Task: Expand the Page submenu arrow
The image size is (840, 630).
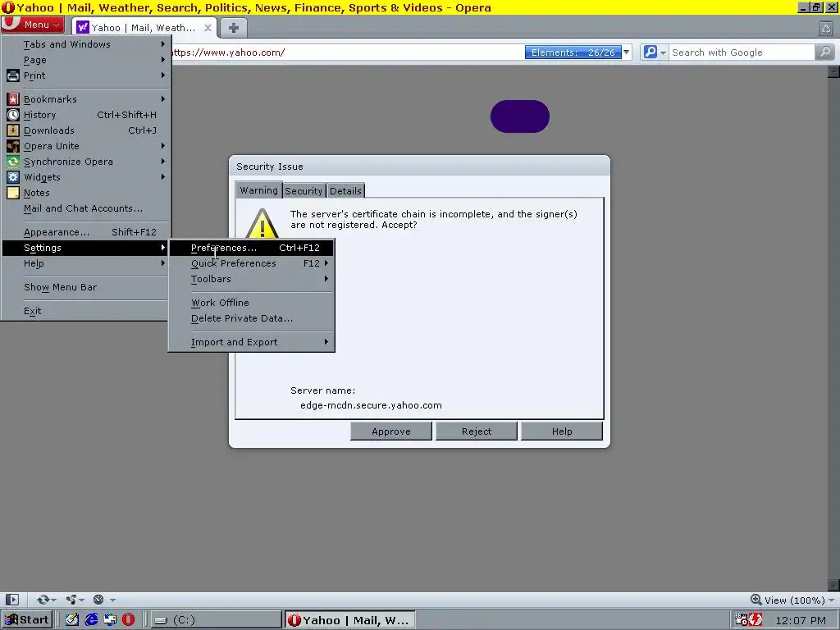Action: pyautogui.click(x=163, y=59)
